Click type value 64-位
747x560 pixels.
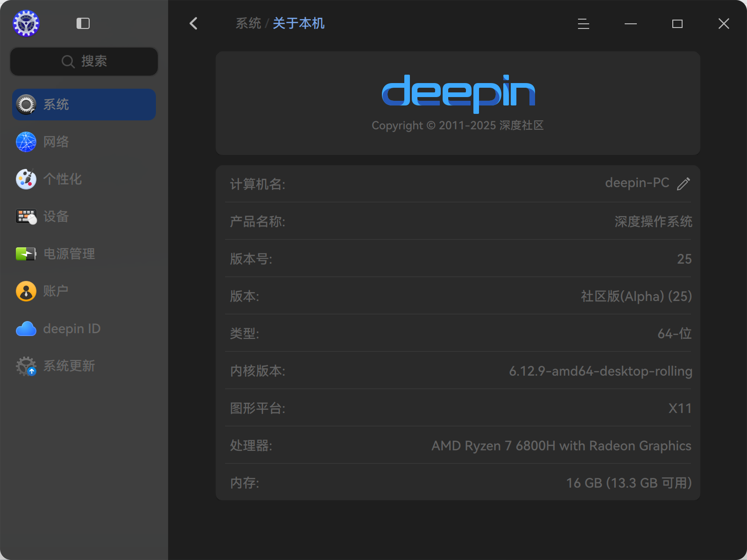pyautogui.click(x=675, y=334)
